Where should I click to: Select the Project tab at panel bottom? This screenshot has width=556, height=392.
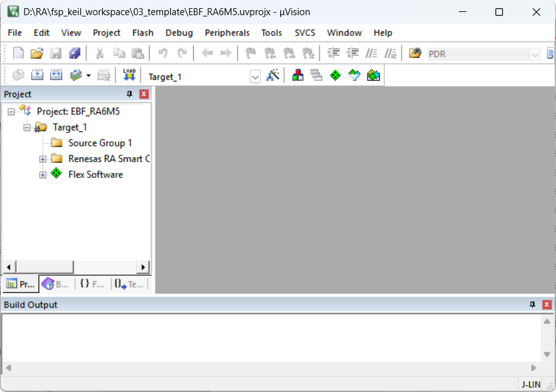21,284
